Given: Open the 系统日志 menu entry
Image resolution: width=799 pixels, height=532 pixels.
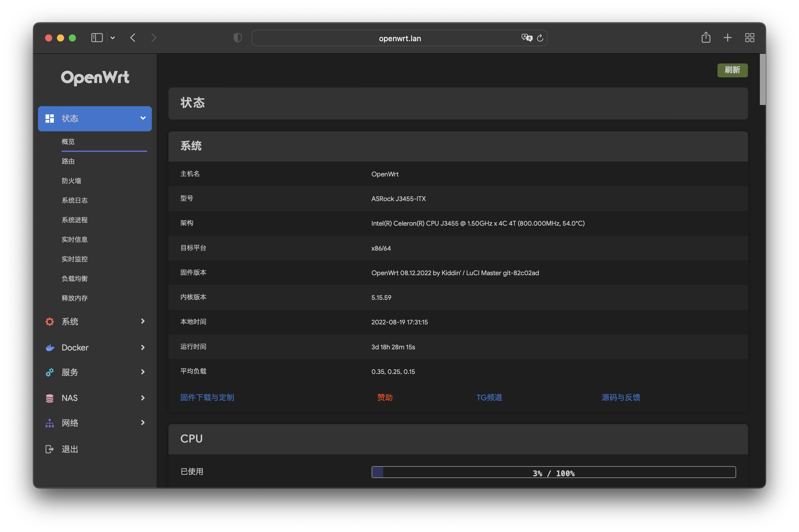Looking at the screenshot, I should pos(75,200).
